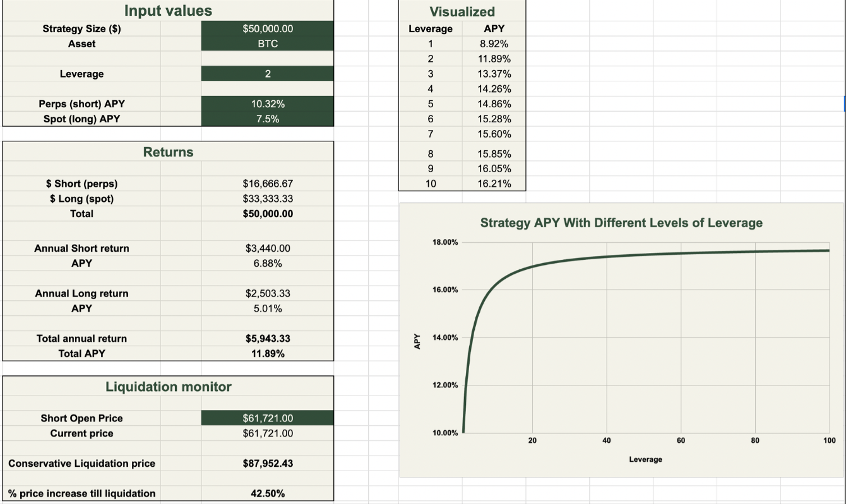The image size is (846, 504).
Task: Click the Short Open Price label
Action: click(x=81, y=418)
